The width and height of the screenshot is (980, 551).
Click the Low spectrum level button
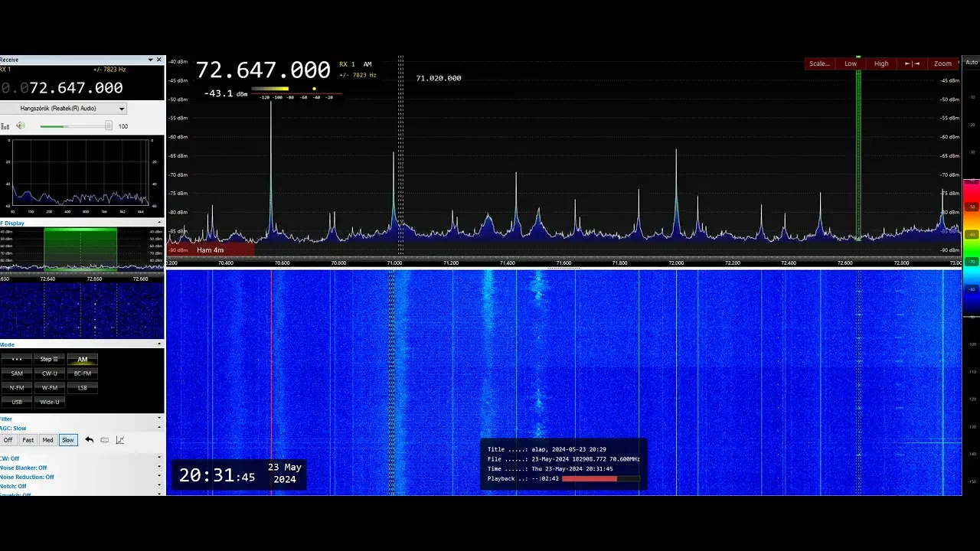(x=851, y=64)
